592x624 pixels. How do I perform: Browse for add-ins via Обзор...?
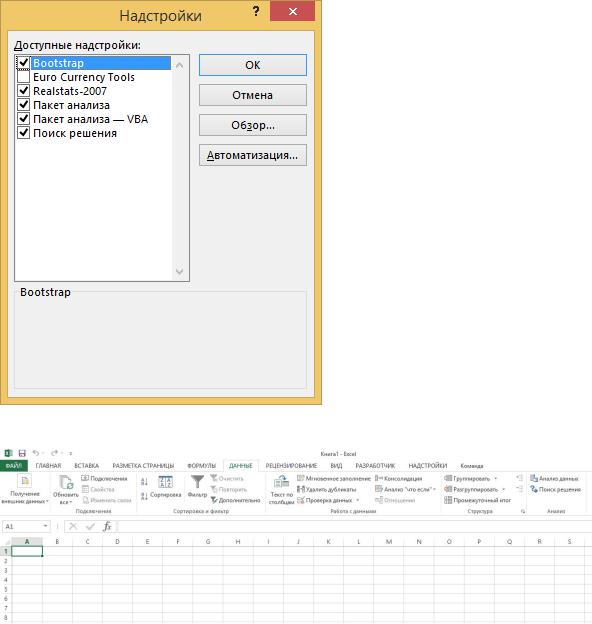(x=253, y=125)
